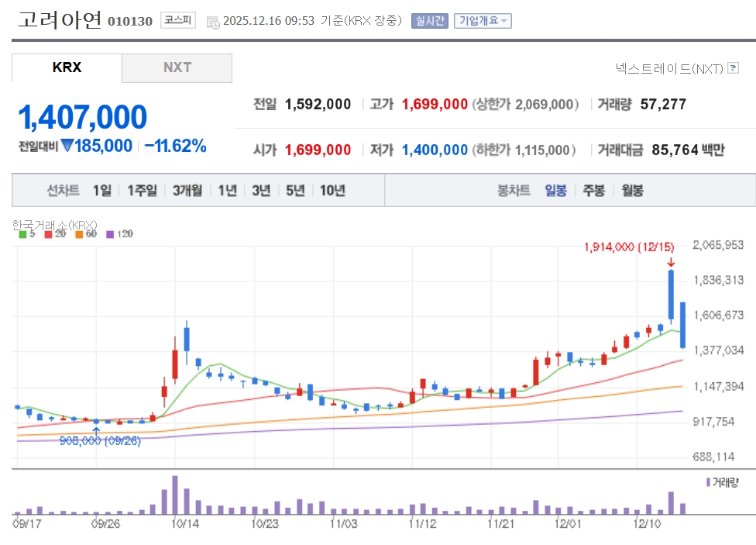Click the green 5-day moving average swatch
The height and width of the screenshot is (545, 756).
pyautogui.click(x=22, y=234)
